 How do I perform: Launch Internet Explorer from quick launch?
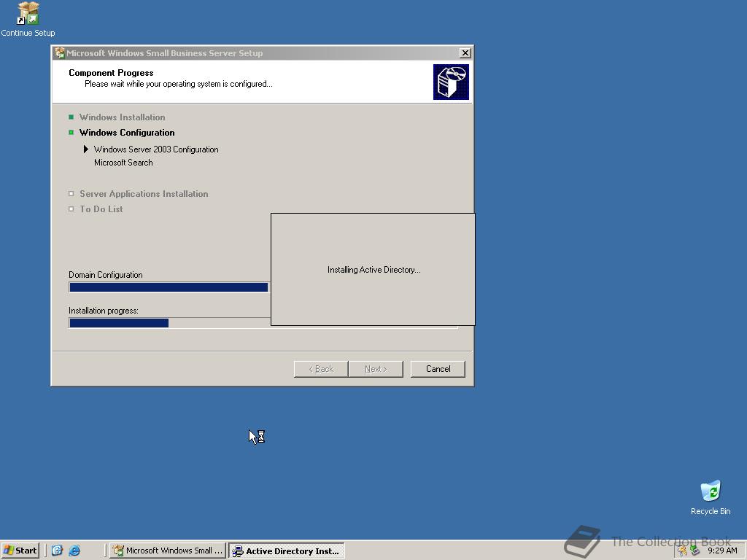(x=74, y=551)
